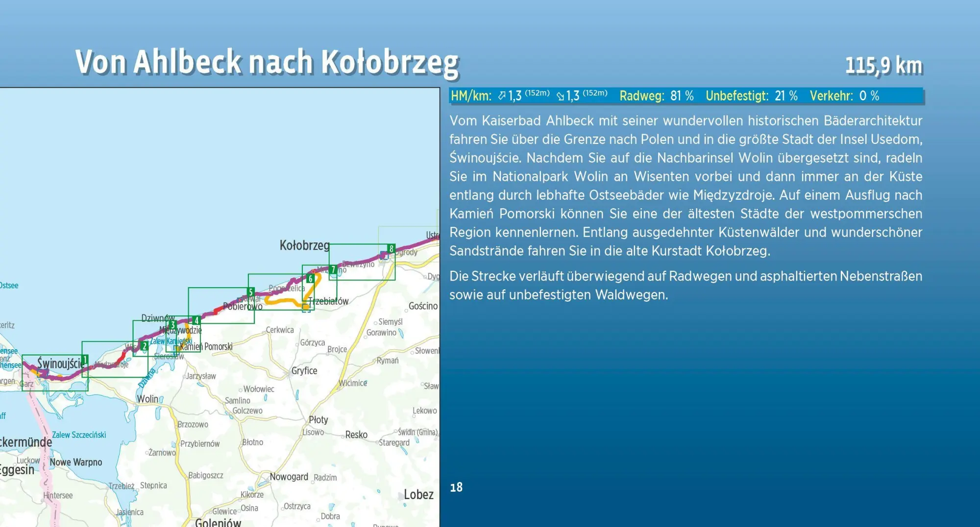
Task: Click the Gorawino label on the map
Action: [x=381, y=333]
